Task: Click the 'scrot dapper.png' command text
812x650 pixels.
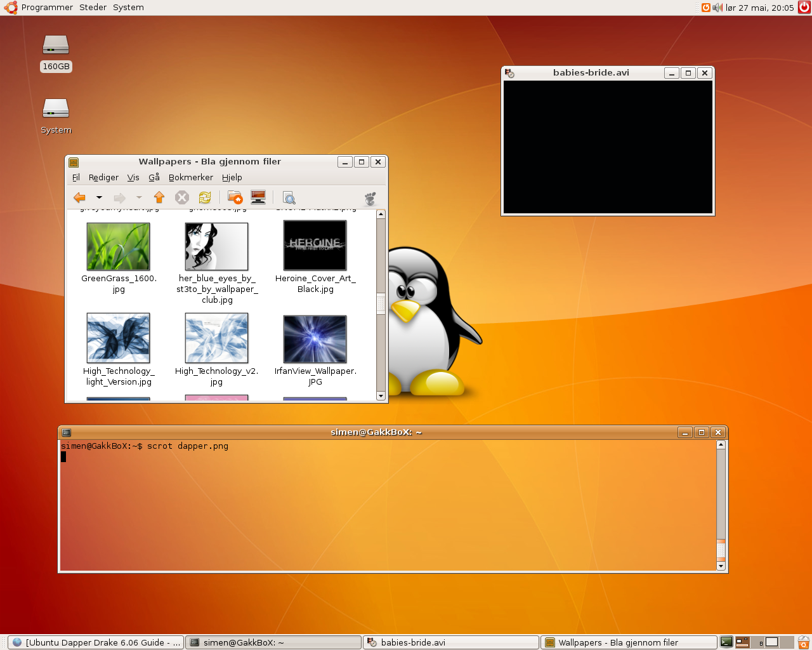Action: 188,446
